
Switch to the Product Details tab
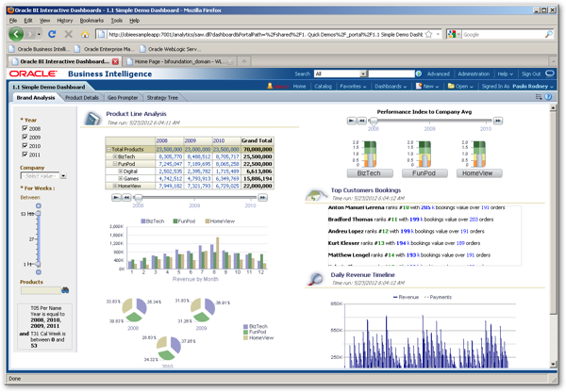82,98
